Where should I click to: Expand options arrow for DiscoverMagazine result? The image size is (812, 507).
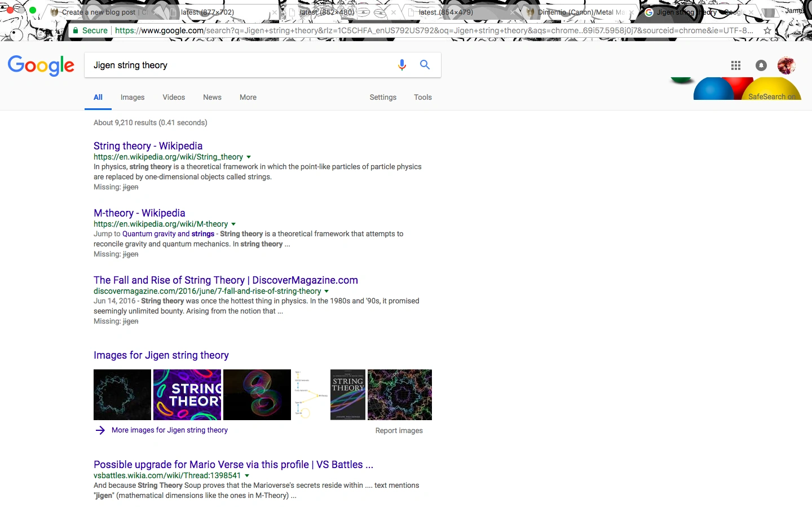(326, 292)
